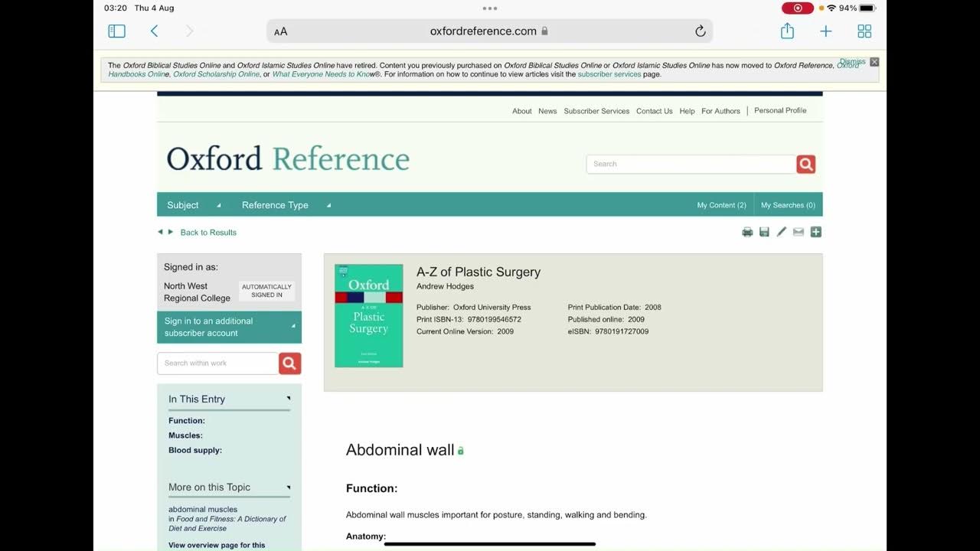Viewport: 980px width, 551px height.
Task: Click Back to Results link
Action: tap(208, 233)
